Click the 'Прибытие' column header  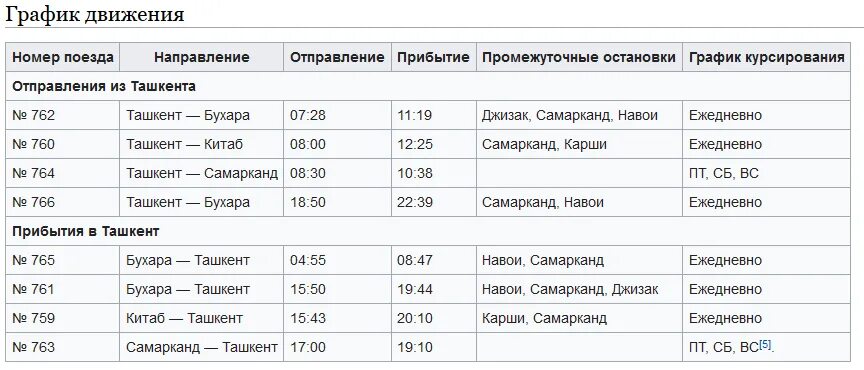pyautogui.click(x=434, y=57)
